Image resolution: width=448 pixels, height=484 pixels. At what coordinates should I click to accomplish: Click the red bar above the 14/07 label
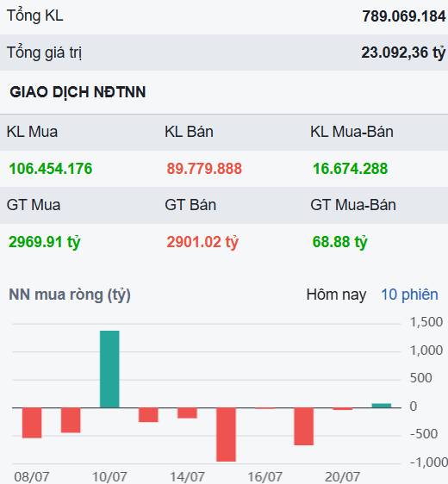click(x=187, y=413)
